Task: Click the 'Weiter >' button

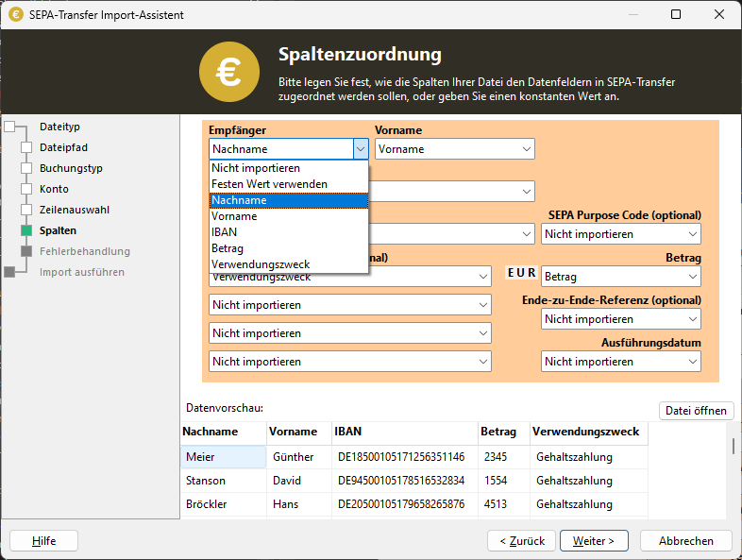Action: [x=594, y=541]
